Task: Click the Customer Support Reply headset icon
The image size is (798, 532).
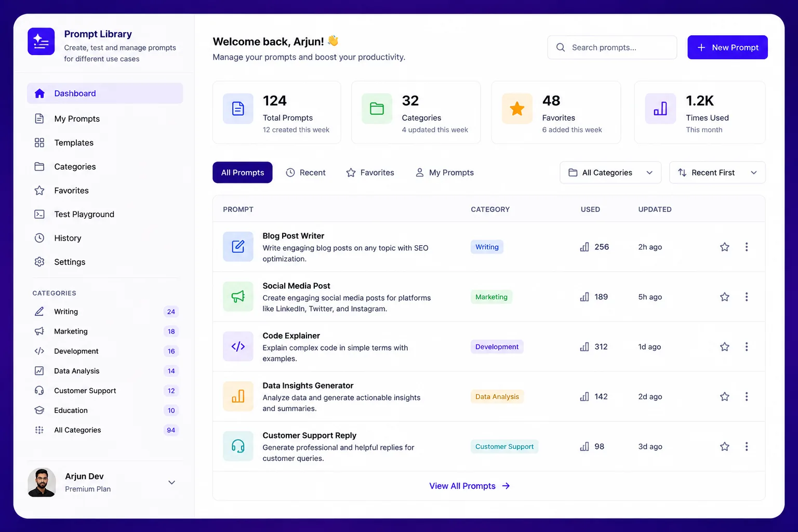Action: coord(238,446)
